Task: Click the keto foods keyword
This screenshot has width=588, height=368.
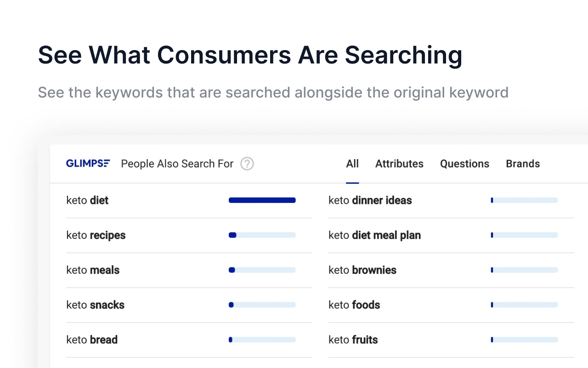Action: pos(354,305)
